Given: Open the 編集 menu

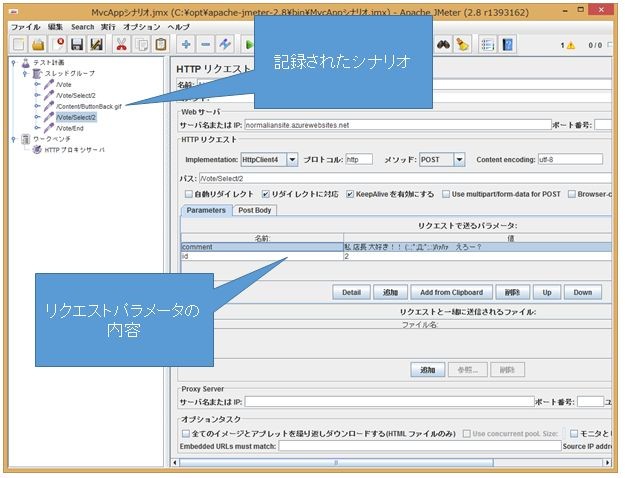Looking at the screenshot, I should [55, 27].
